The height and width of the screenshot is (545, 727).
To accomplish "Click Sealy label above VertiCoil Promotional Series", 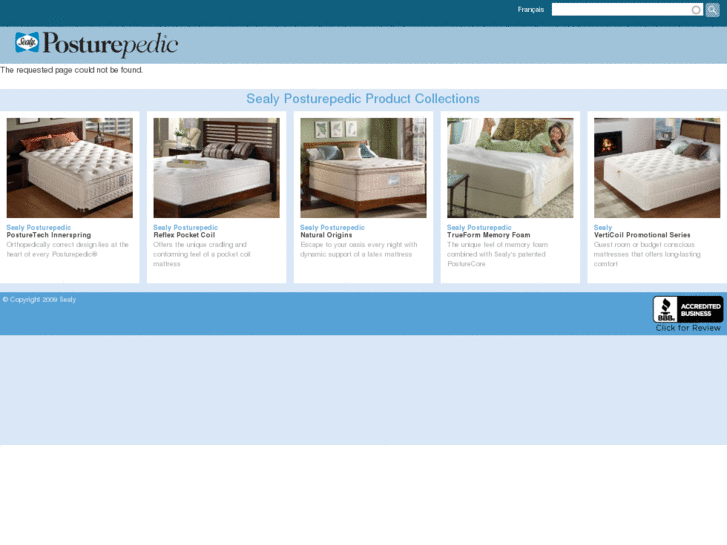I will [603, 228].
